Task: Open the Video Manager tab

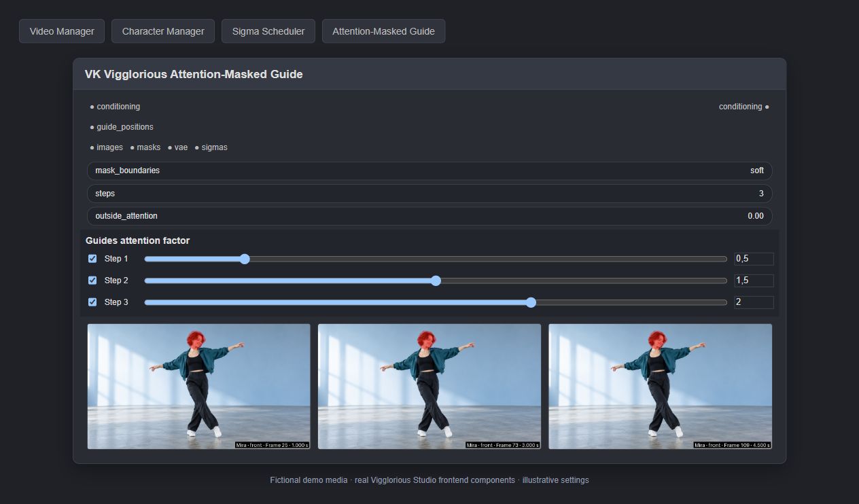Action: point(62,31)
